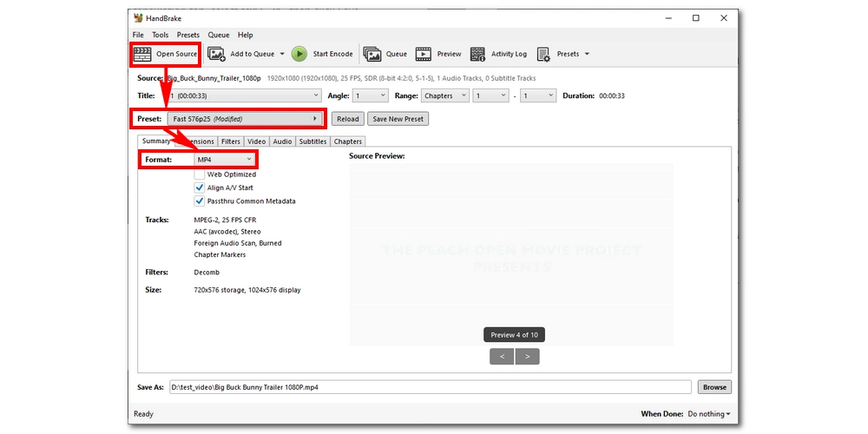Close the HandBrake window
This screenshot has width=868, height=434.
[724, 17]
